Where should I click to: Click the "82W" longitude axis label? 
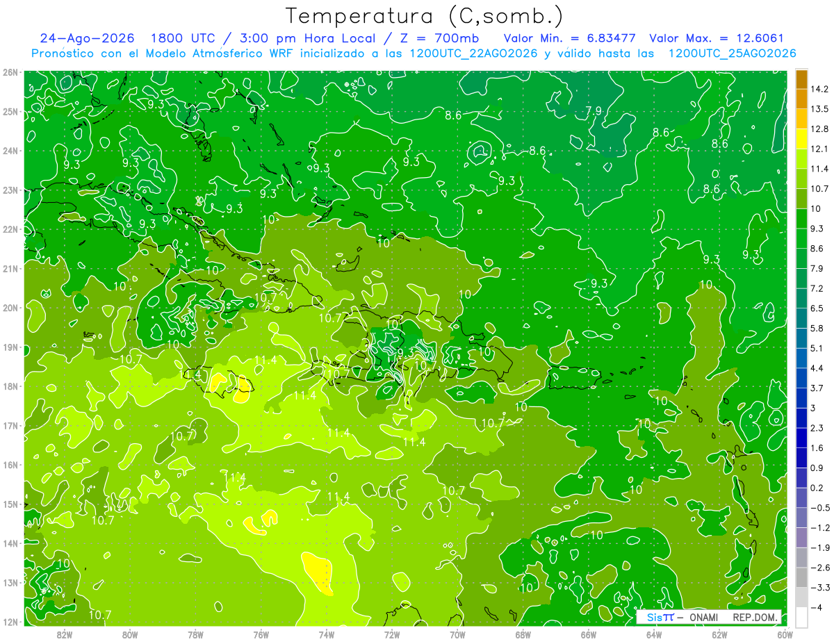(x=65, y=634)
